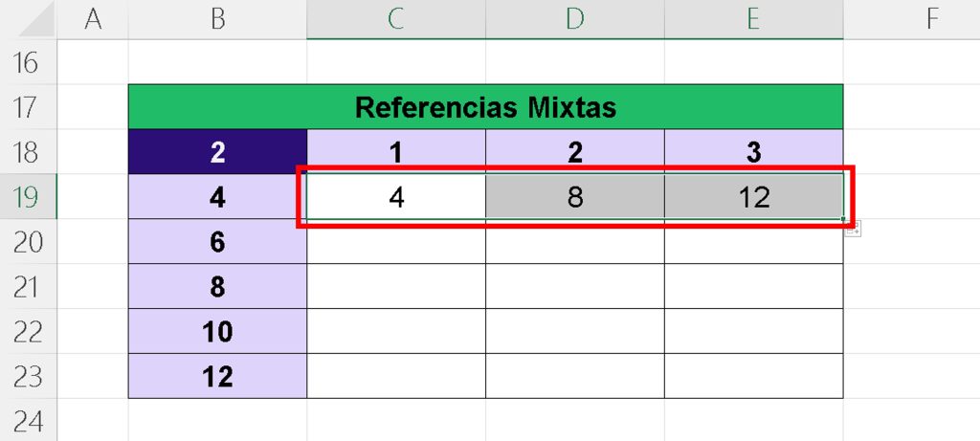Click cell D19 showing 8

575,197
